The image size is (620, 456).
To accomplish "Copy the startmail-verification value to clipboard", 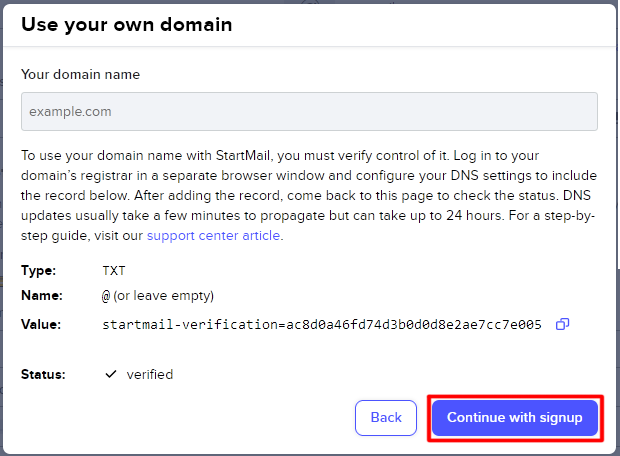I will point(562,324).
